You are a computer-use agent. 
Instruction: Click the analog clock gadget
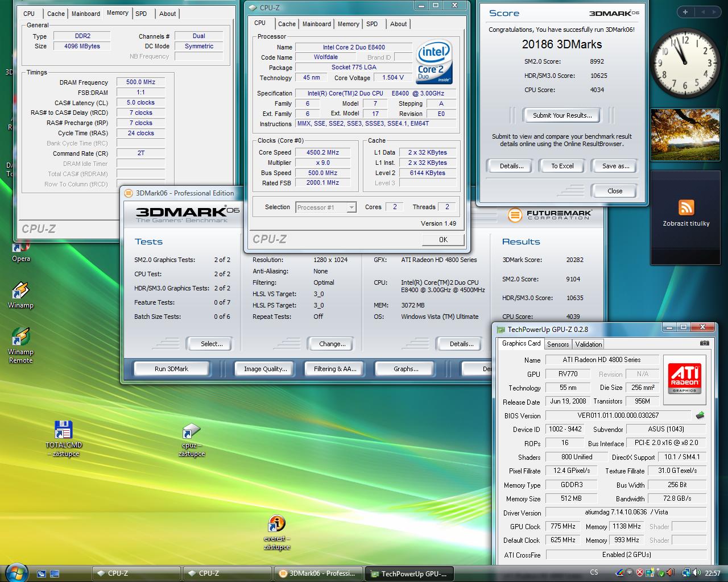(685, 62)
